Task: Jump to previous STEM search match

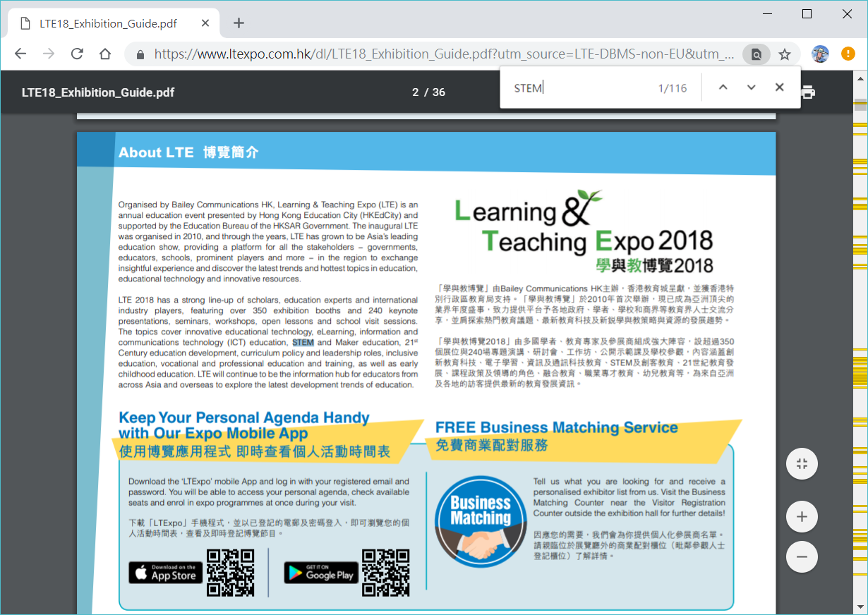Action: [723, 87]
